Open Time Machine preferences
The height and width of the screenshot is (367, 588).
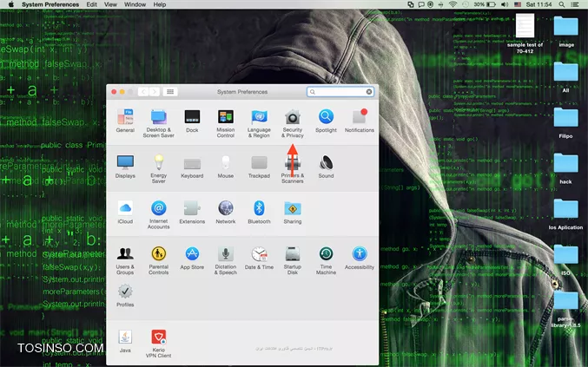326,260
